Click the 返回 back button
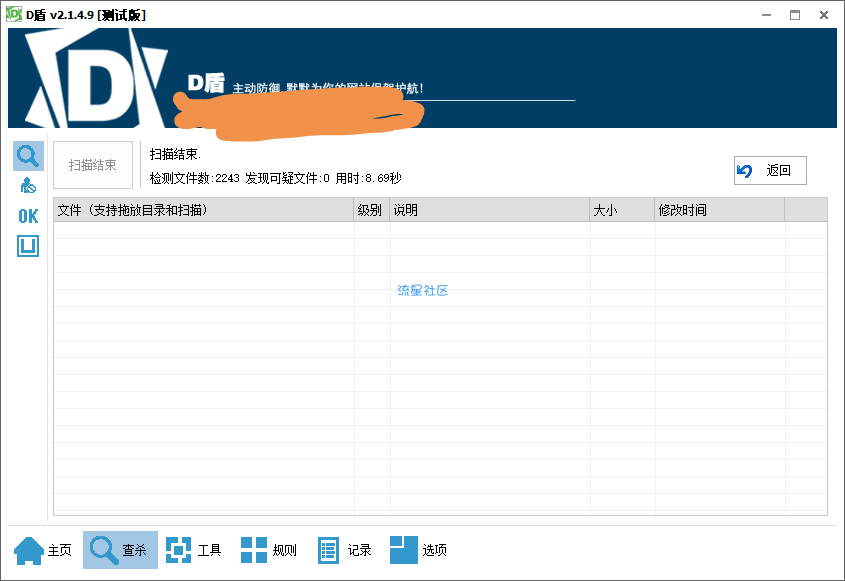Image resolution: width=845 pixels, height=581 pixels. tap(770, 171)
